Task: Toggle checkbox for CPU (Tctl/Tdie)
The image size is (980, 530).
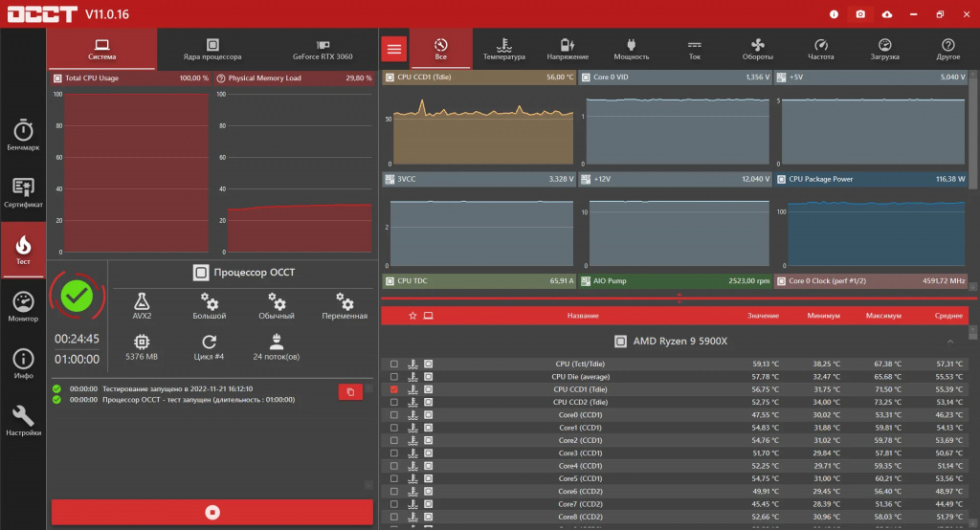Action: point(393,364)
